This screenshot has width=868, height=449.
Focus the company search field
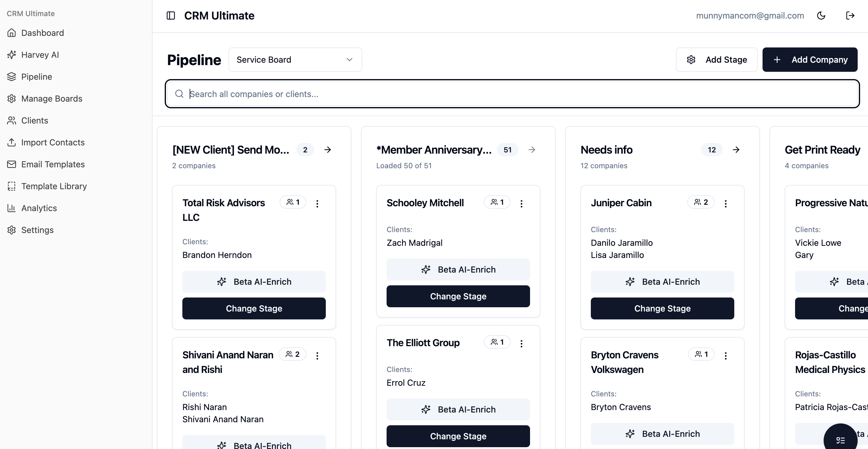[512, 94]
